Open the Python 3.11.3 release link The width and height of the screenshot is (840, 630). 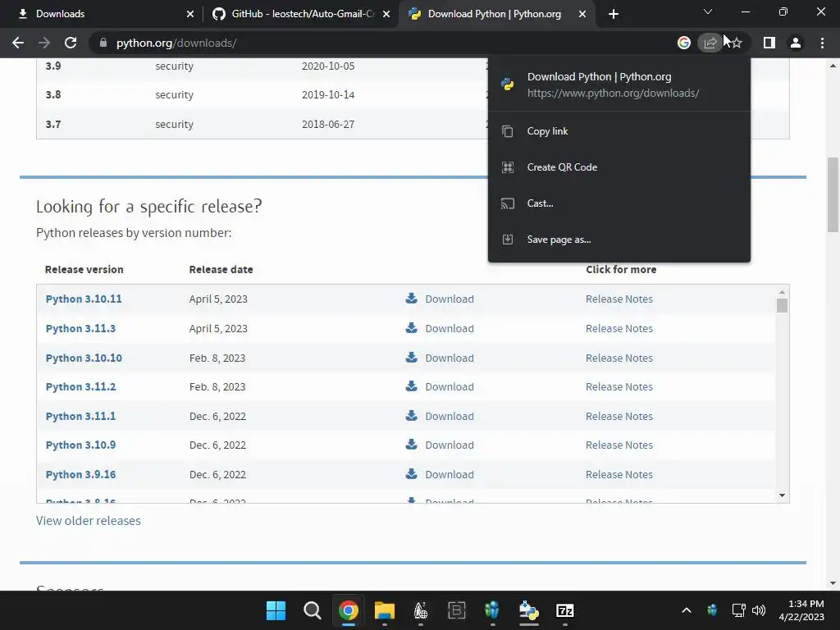[80, 328]
